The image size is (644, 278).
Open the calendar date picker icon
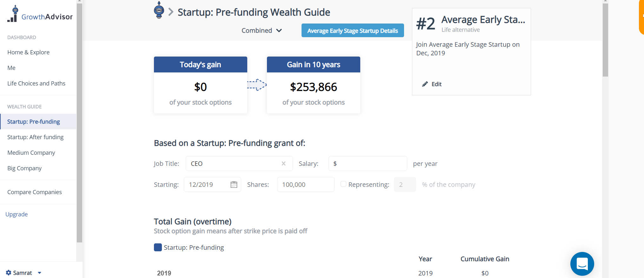coord(234,185)
